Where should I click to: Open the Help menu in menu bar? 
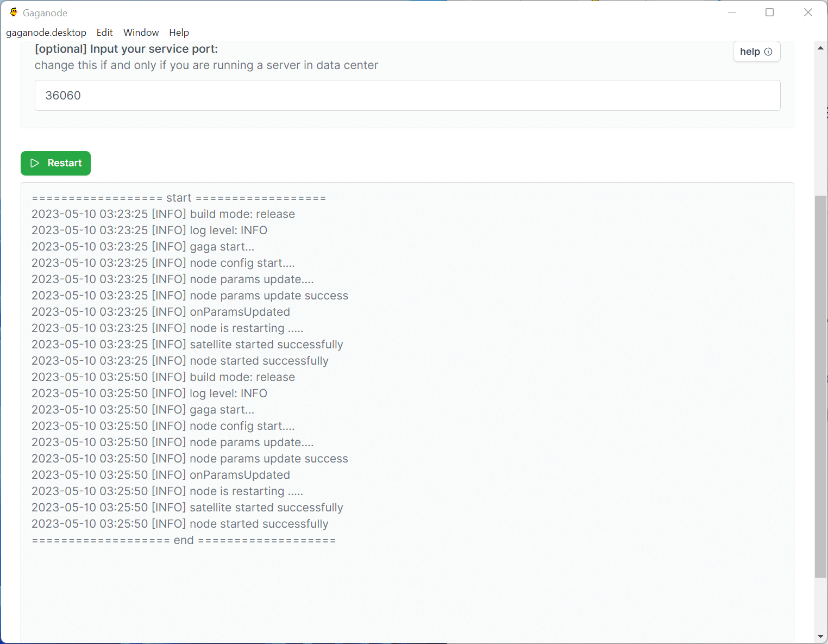click(x=179, y=33)
